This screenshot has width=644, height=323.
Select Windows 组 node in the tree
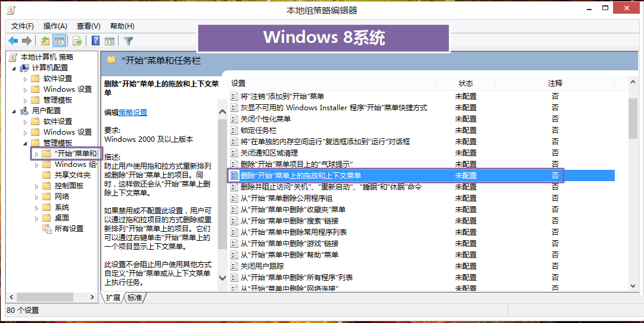click(76, 164)
